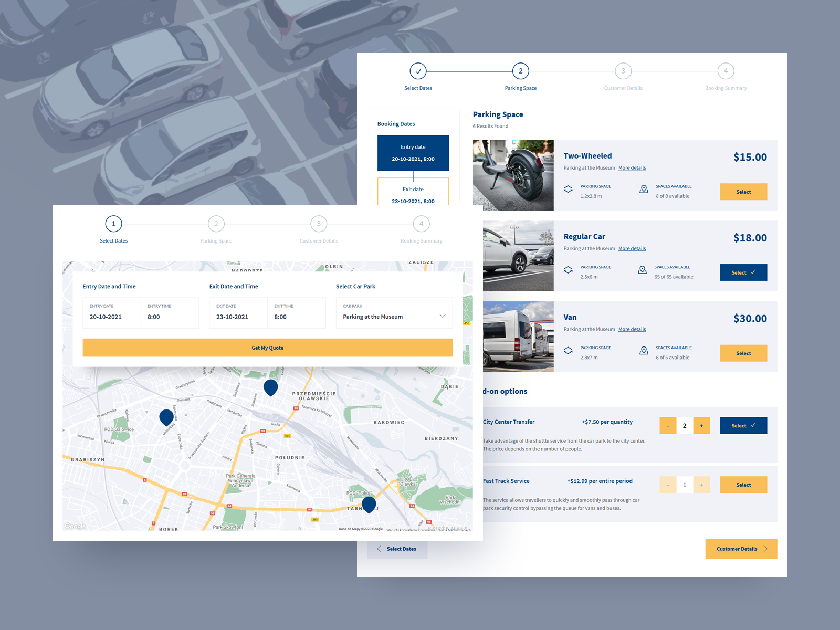Open More details for Two-Wheeled

click(632, 167)
